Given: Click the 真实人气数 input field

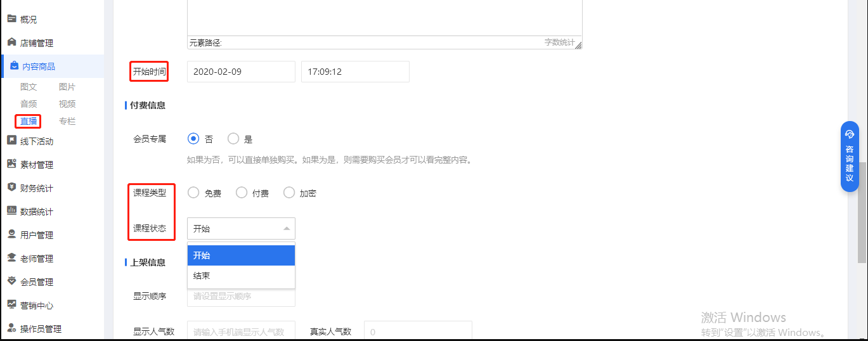Looking at the screenshot, I should 418,331.
